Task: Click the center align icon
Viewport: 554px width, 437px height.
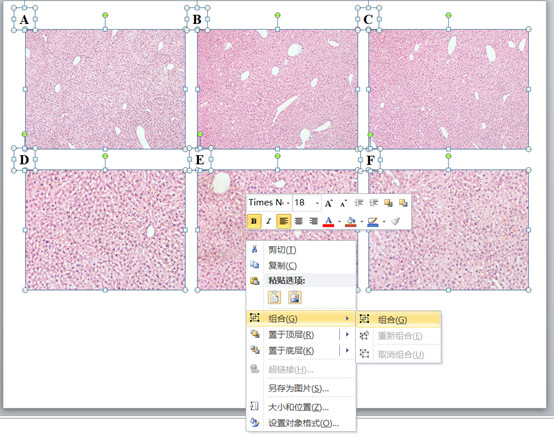Action: pos(299,221)
